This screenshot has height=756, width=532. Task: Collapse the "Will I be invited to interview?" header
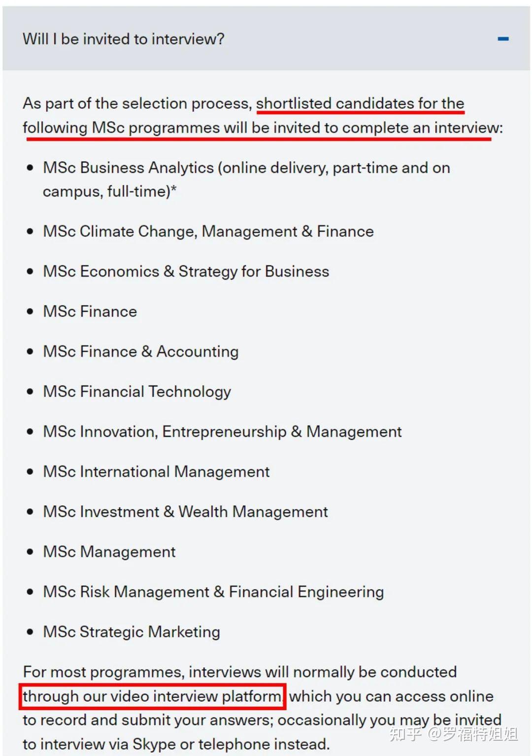tap(123, 39)
